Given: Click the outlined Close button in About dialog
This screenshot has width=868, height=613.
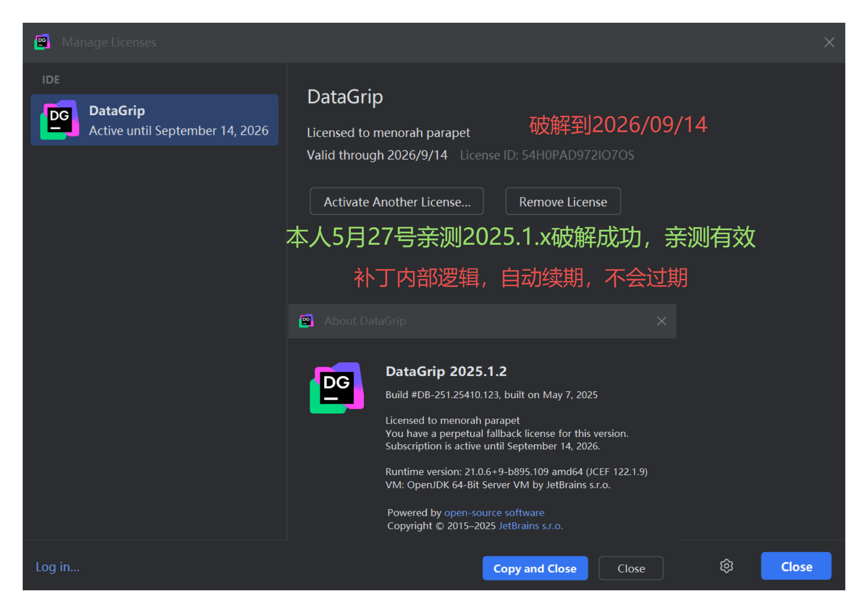Looking at the screenshot, I should [x=631, y=569].
